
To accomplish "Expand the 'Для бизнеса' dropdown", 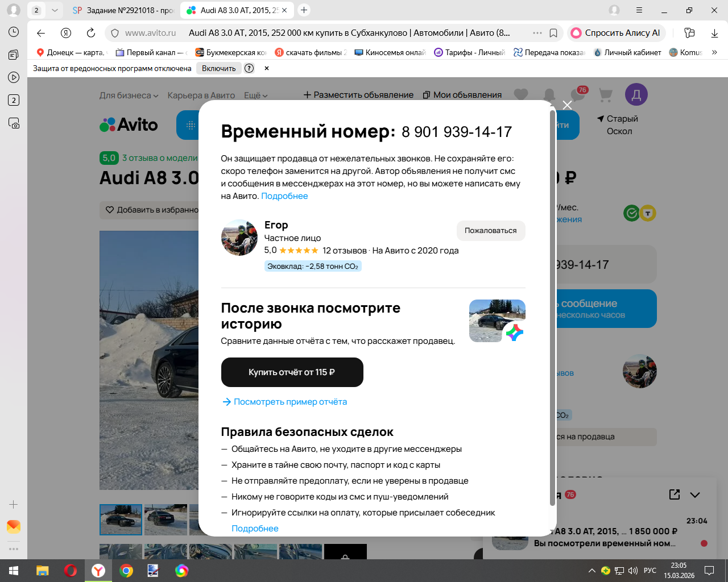I will (x=129, y=95).
